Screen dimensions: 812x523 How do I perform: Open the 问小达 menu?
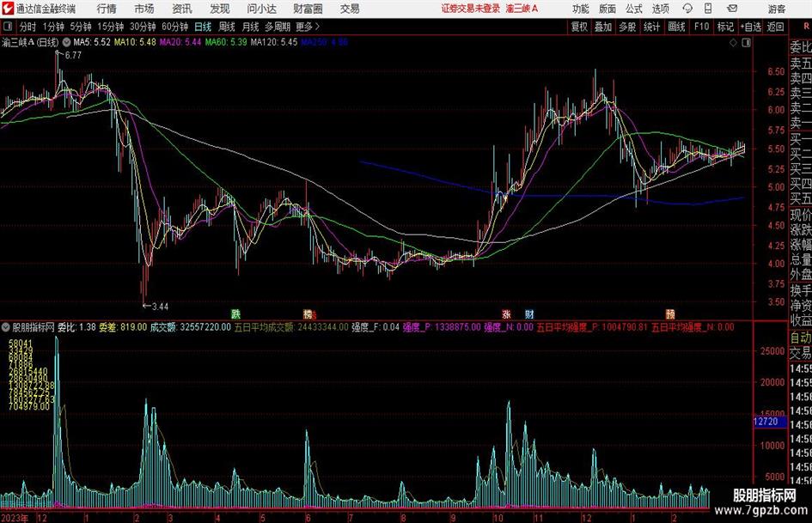pyautogui.click(x=261, y=9)
